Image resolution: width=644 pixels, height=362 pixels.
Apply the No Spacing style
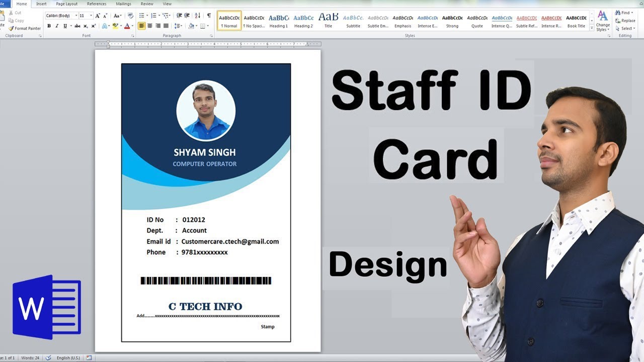coord(254,21)
